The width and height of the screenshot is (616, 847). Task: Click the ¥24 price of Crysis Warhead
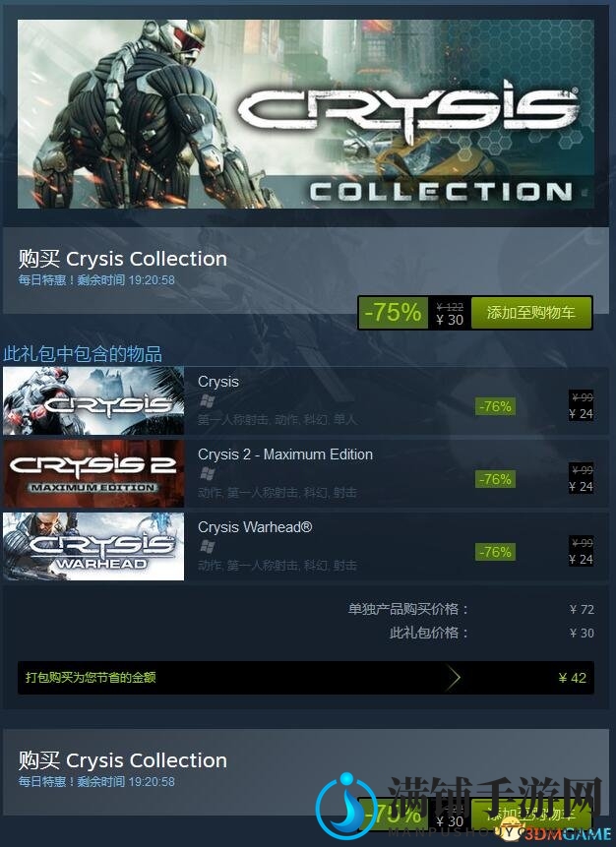click(x=581, y=559)
